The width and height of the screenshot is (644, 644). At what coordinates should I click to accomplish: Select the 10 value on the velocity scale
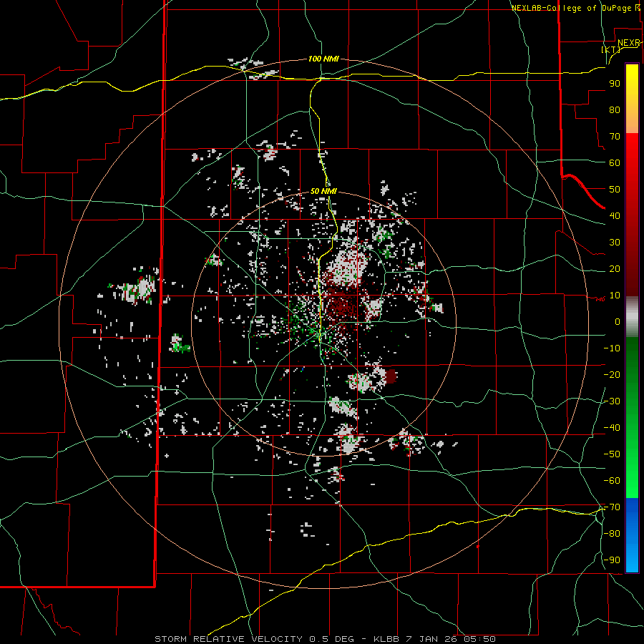click(x=615, y=296)
